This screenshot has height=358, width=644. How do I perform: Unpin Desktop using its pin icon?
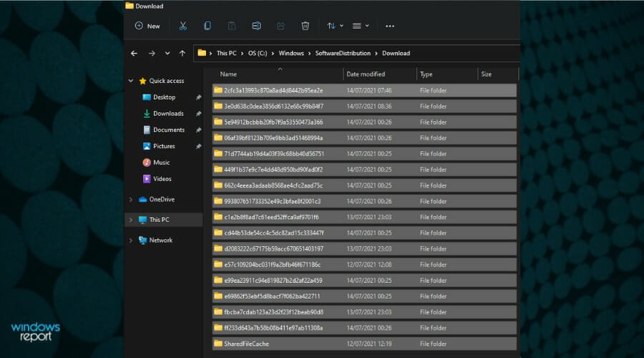coord(198,97)
